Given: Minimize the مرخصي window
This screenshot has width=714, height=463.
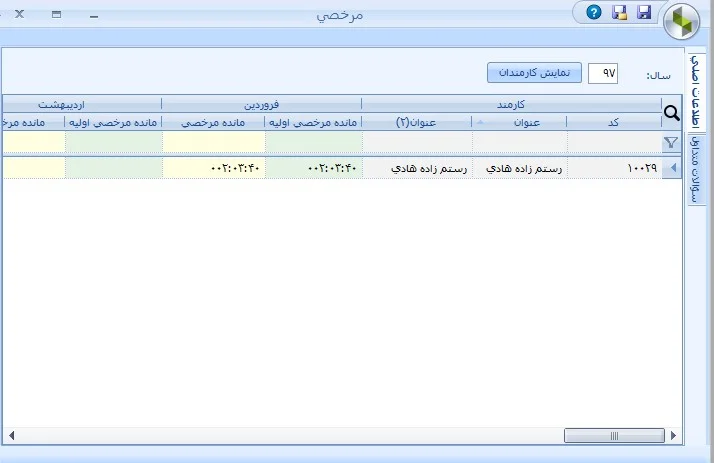Looking at the screenshot, I should pyautogui.click(x=94, y=15).
